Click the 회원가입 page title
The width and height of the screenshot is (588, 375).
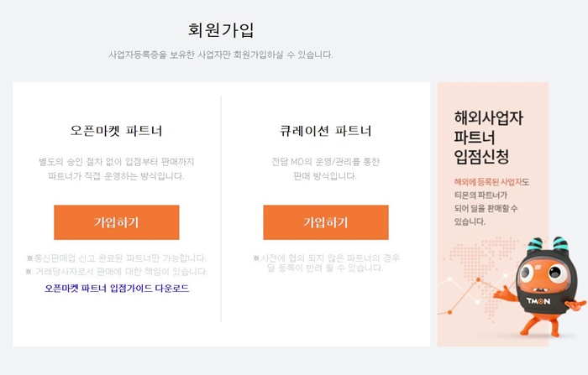pyautogui.click(x=221, y=30)
